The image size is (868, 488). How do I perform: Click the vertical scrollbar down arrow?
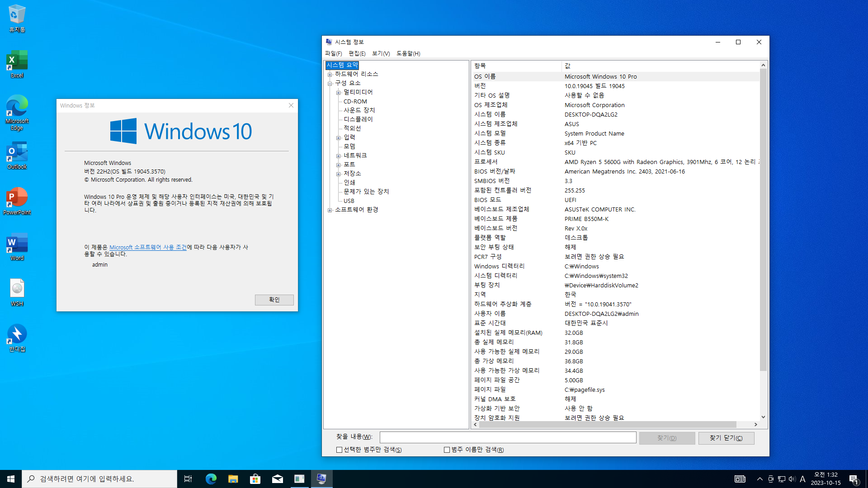(763, 417)
